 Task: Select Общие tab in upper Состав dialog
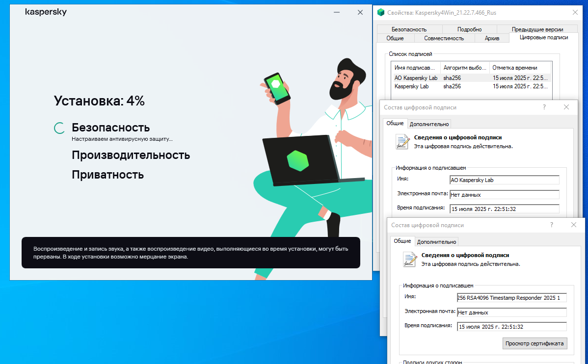[x=395, y=123]
